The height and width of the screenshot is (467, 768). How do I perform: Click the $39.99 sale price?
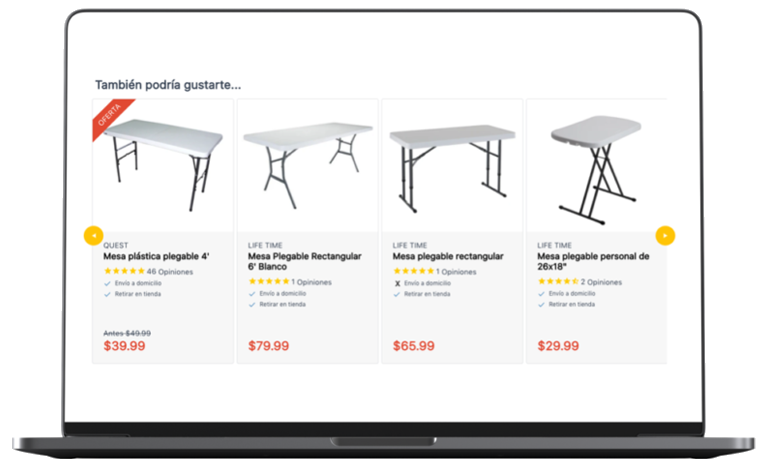(x=124, y=346)
